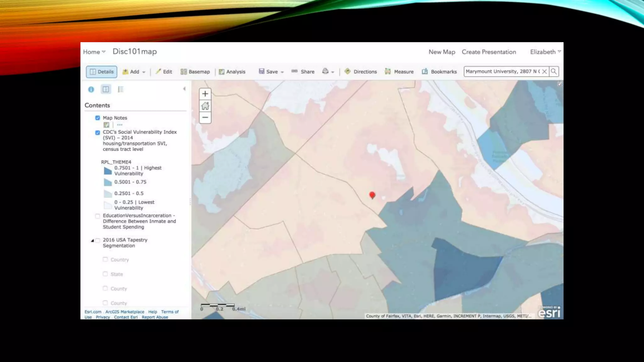Collapse 2016 USA Tapestry Segmentation tree
The width and height of the screenshot is (644, 362).
pyautogui.click(x=92, y=240)
